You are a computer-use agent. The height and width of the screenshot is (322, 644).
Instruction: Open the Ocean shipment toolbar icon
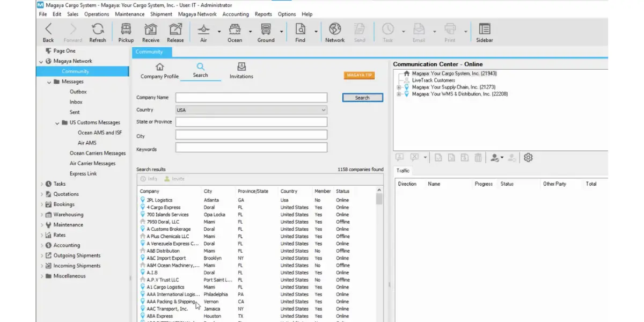(235, 32)
